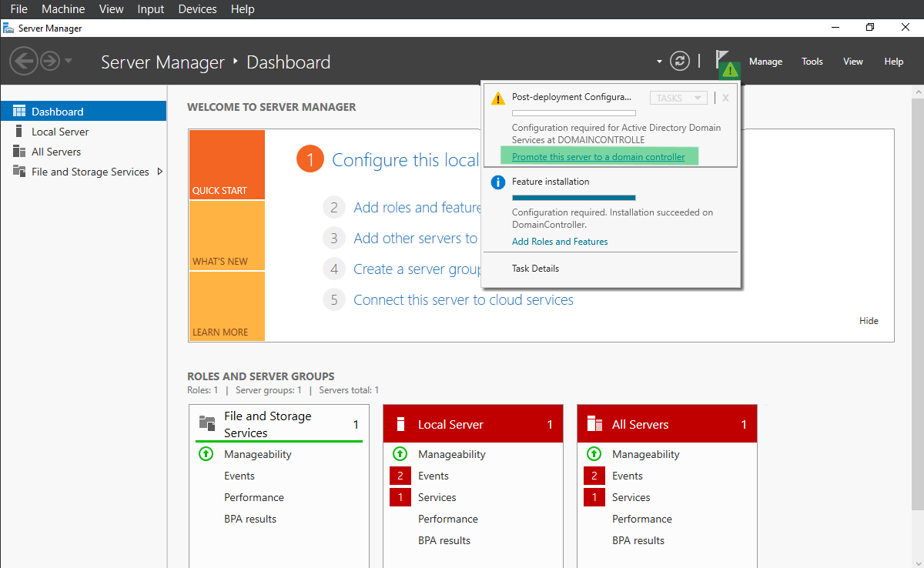
Task: Click the WHAT'S NEW tile
Action: pos(226,236)
